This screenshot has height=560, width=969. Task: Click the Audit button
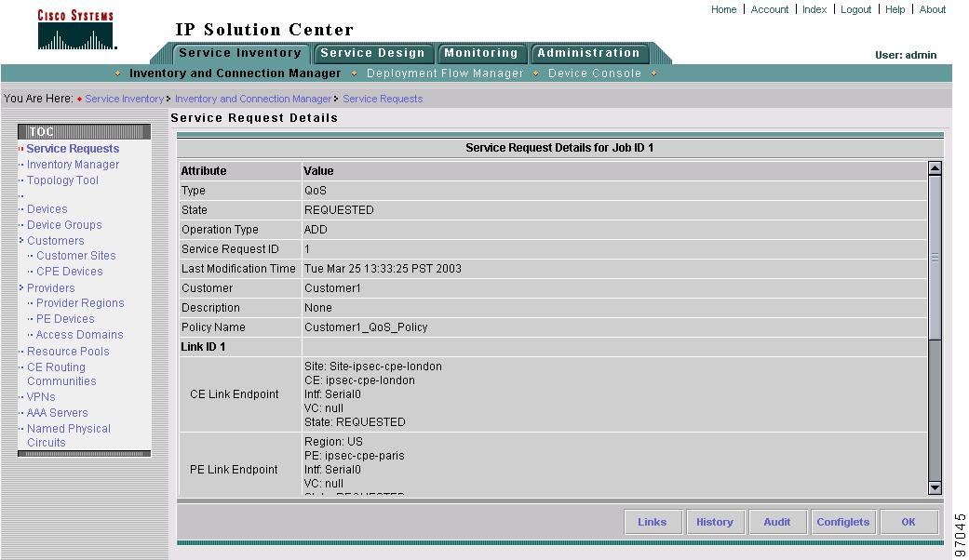point(777,523)
